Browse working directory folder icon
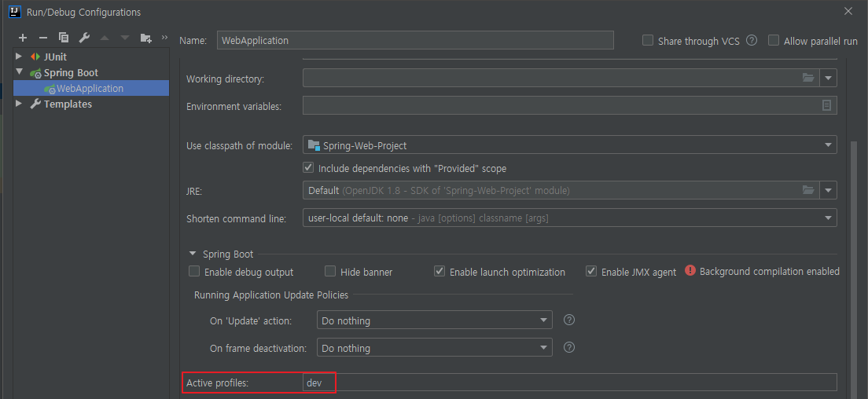868x399 pixels. (x=809, y=78)
